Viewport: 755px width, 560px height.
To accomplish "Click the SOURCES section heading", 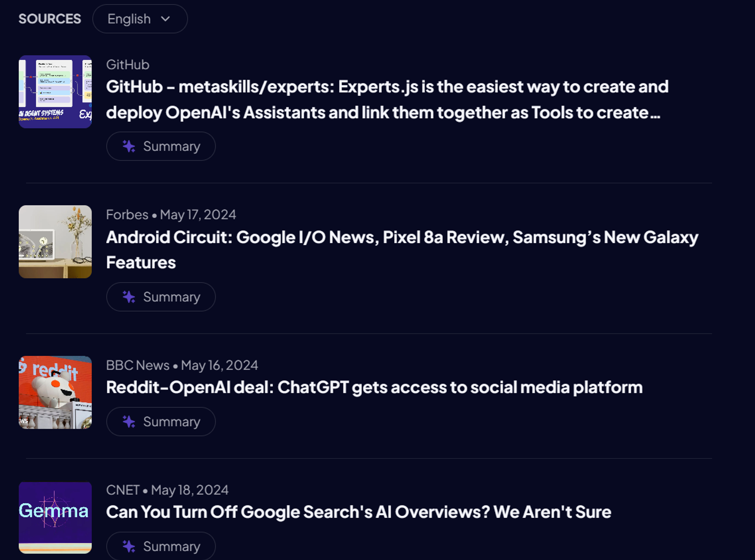I will point(50,19).
